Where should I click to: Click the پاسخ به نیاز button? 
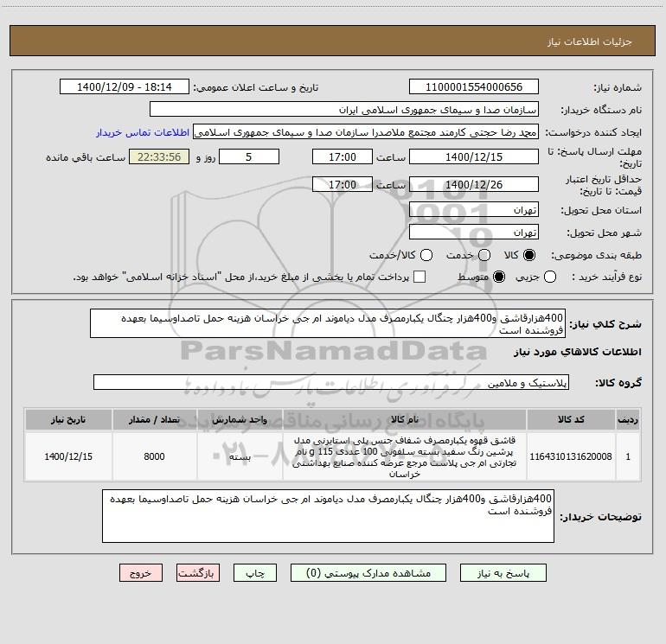pyautogui.click(x=503, y=573)
